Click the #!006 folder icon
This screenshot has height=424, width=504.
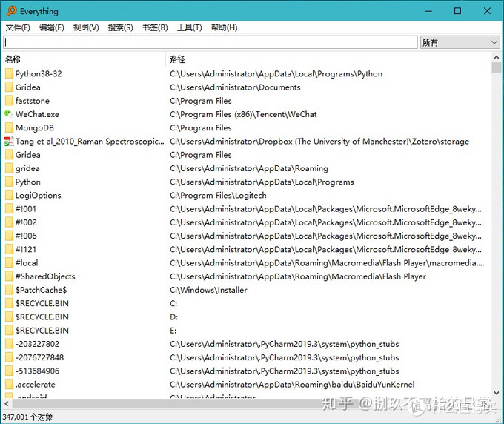9,236
